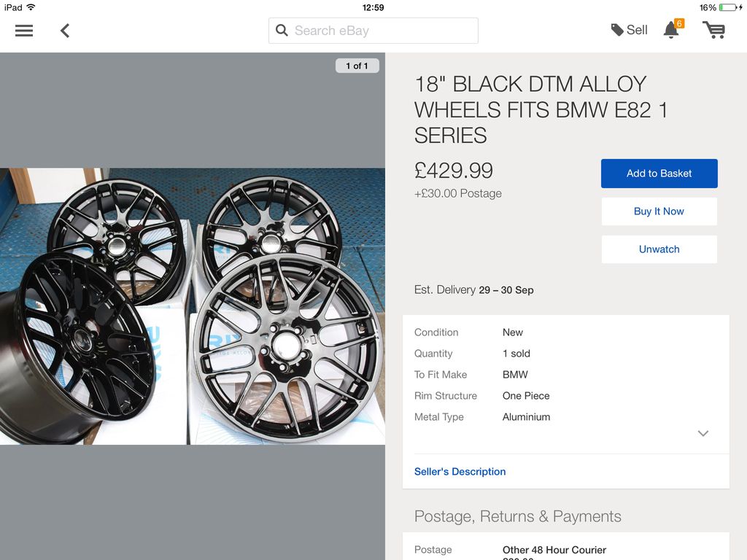Open the shopping basket cart icon
The image size is (747, 560).
point(713,29)
